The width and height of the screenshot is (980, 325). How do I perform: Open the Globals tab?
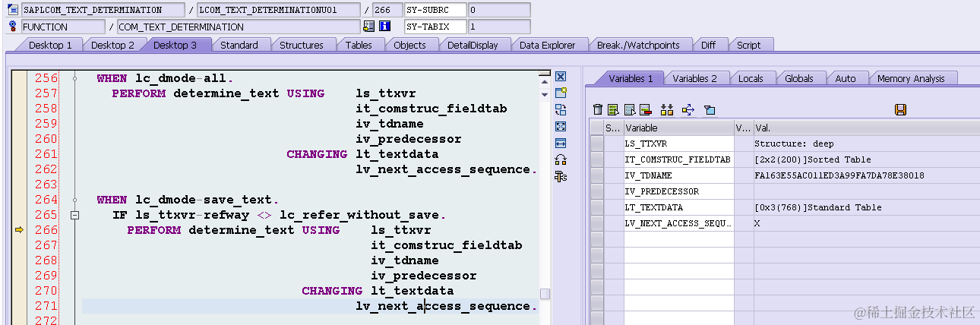click(799, 78)
